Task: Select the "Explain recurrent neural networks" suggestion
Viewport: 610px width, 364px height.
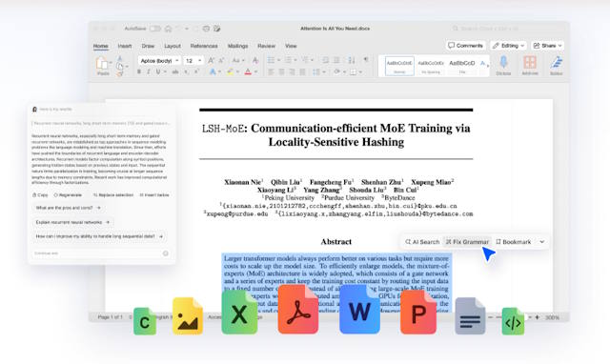Action: pos(72,222)
